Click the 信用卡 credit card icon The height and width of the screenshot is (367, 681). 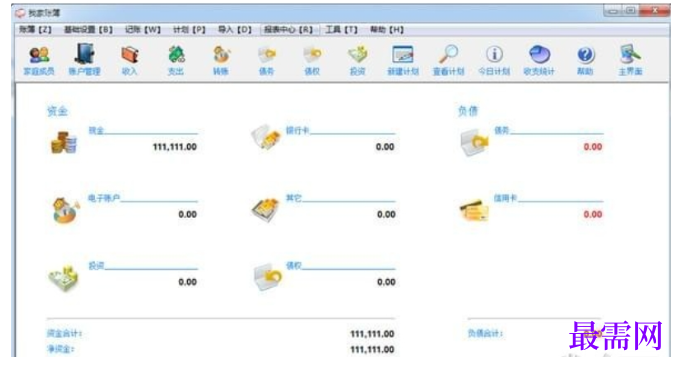click(474, 210)
